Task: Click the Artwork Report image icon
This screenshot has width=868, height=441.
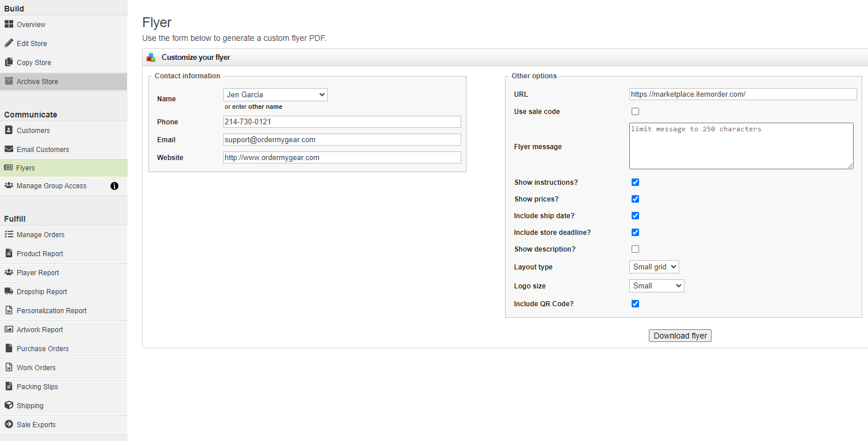Action: [9, 329]
